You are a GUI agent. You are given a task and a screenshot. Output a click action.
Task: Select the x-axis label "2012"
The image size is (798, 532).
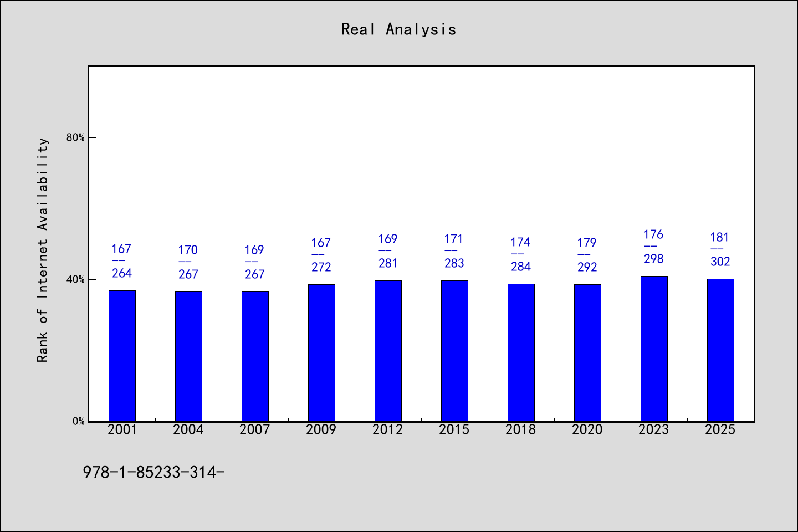tap(388, 429)
